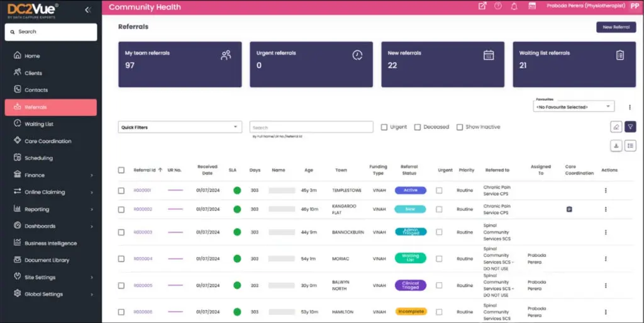This screenshot has width=644, height=323.
Task: Click the New Referral button
Action: [x=616, y=27]
